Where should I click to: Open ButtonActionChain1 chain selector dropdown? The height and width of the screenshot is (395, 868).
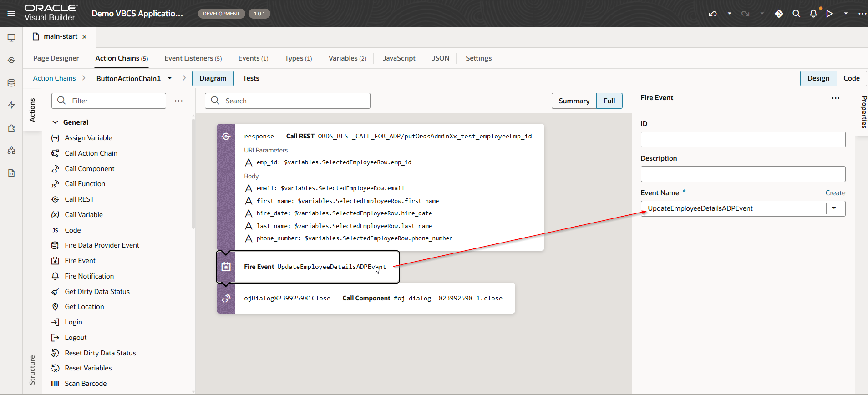[x=170, y=78]
